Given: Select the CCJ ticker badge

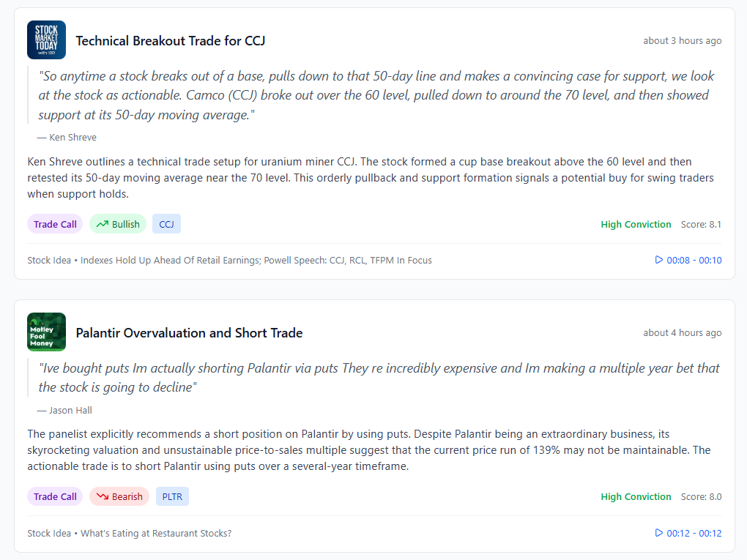Looking at the screenshot, I should pos(166,223).
